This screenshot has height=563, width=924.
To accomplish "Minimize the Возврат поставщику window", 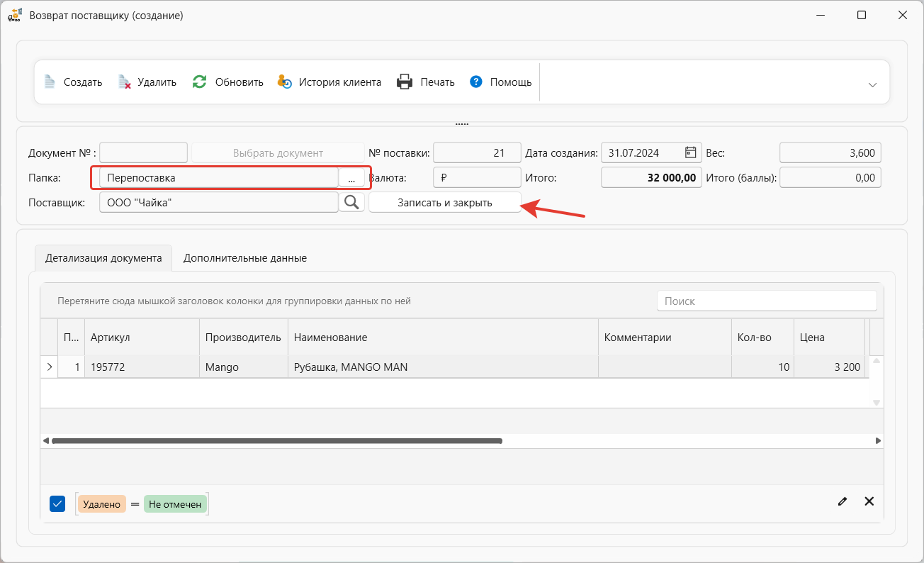I will (821, 15).
